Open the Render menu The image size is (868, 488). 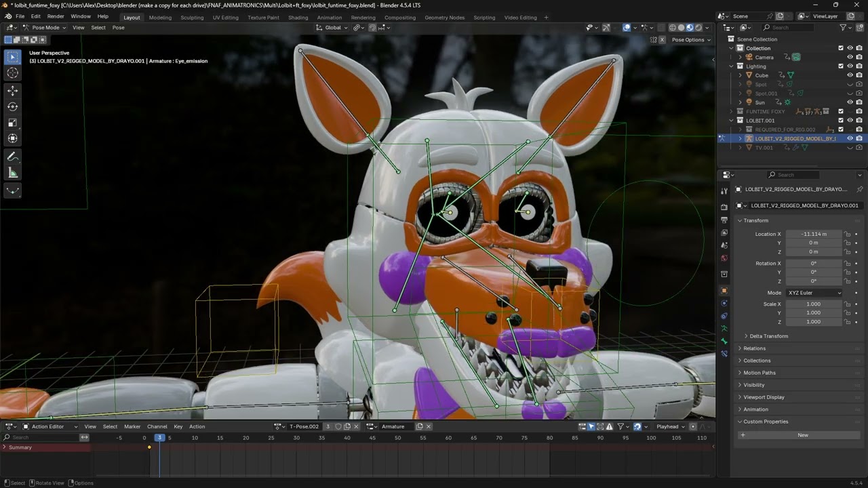[56, 16]
